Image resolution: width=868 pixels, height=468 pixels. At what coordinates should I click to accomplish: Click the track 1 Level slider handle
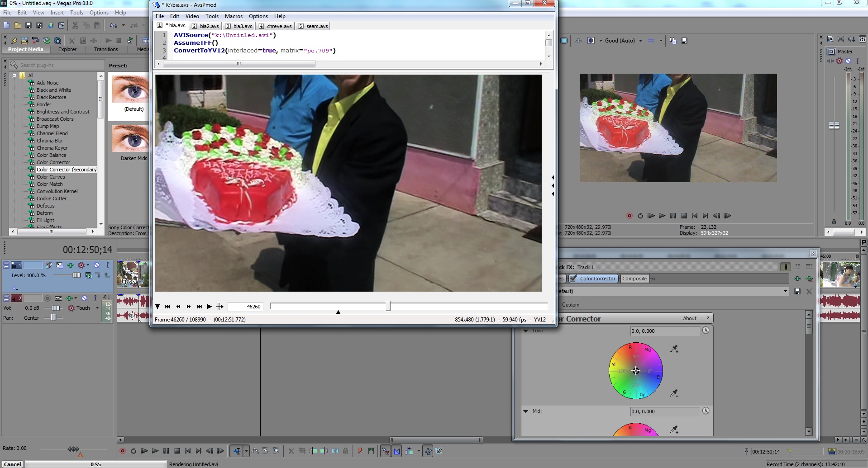pyautogui.click(x=76, y=275)
